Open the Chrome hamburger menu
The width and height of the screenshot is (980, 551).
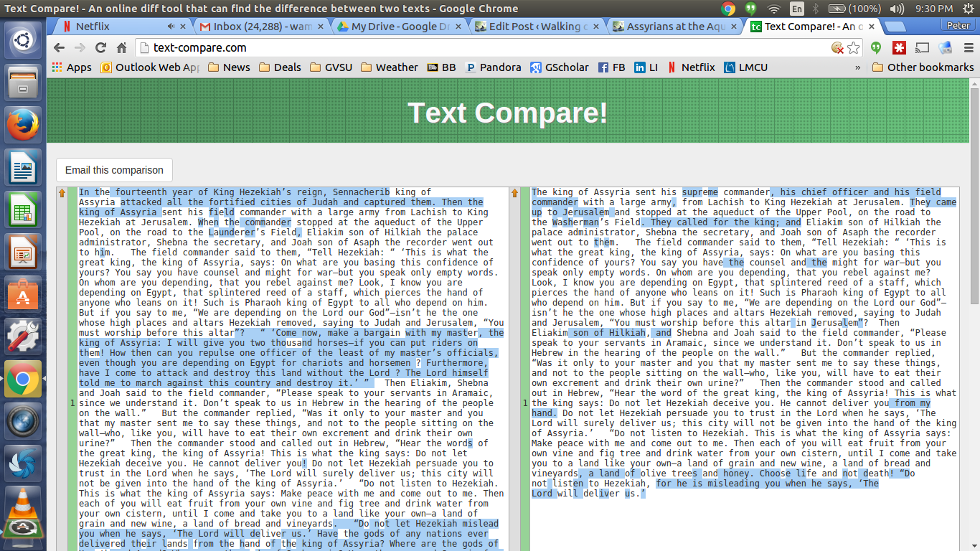(x=966, y=48)
